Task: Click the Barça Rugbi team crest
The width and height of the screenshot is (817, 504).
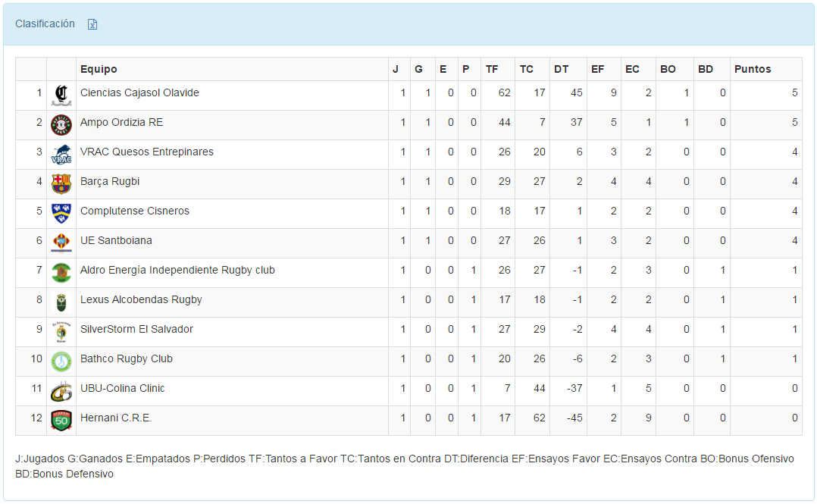Action: [x=61, y=183]
